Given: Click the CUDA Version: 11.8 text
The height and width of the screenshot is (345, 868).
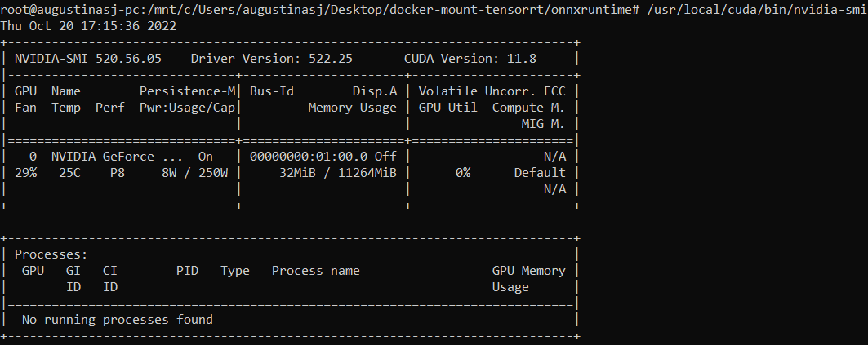Looking at the screenshot, I should click(x=470, y=59).
